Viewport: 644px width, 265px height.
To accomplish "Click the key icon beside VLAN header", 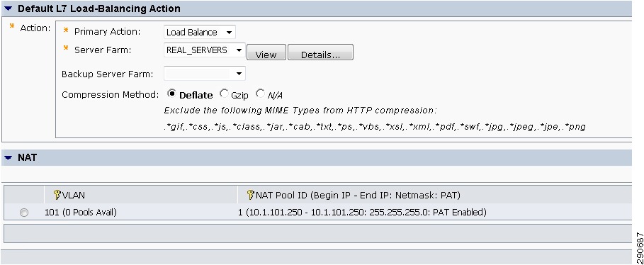I will (57, 195).
